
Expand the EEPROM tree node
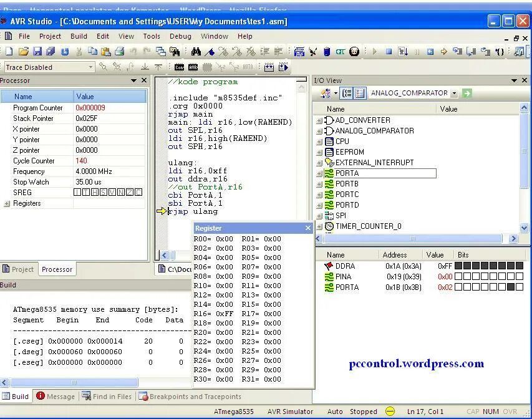(x=319, y=152)
